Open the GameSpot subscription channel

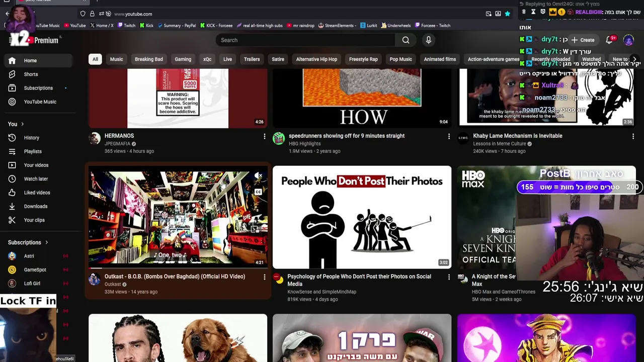[38, 269]
